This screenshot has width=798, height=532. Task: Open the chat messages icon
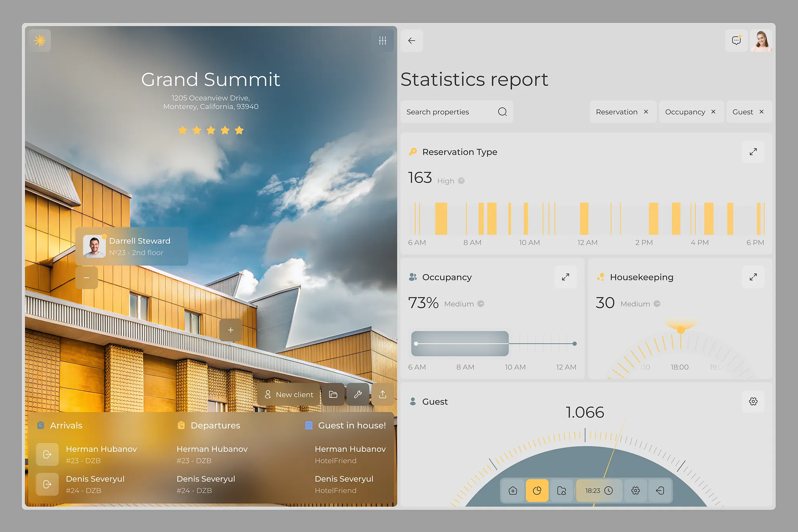pyautogui.click(x=736, y=41)
